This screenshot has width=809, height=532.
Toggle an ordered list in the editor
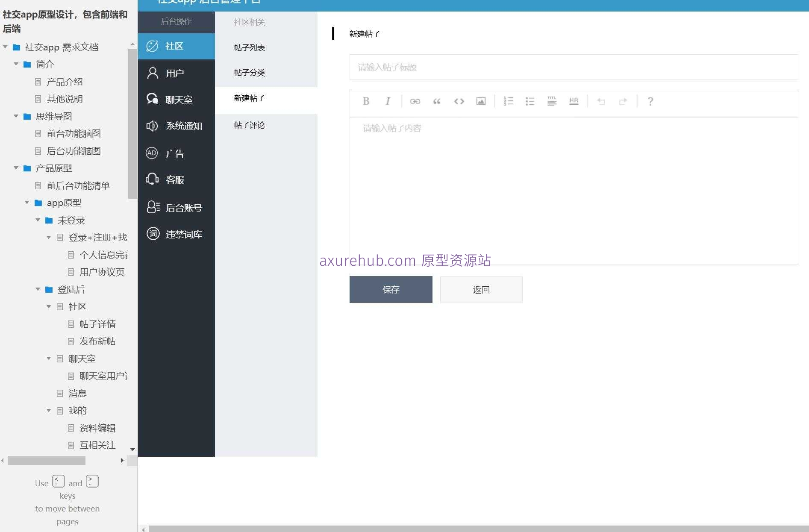point(509,101)
